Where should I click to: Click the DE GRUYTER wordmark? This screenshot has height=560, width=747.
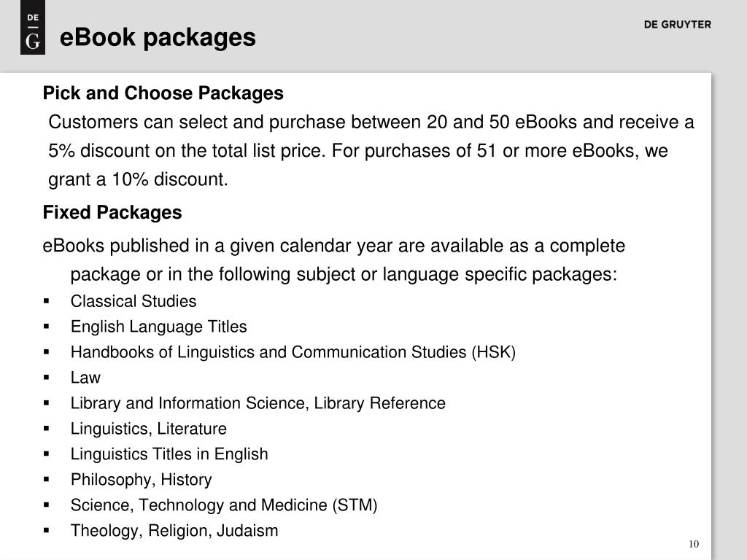click(677, 25)
